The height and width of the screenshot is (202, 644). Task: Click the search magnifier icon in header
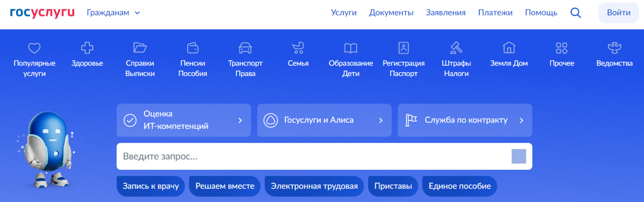pos(576,13)
